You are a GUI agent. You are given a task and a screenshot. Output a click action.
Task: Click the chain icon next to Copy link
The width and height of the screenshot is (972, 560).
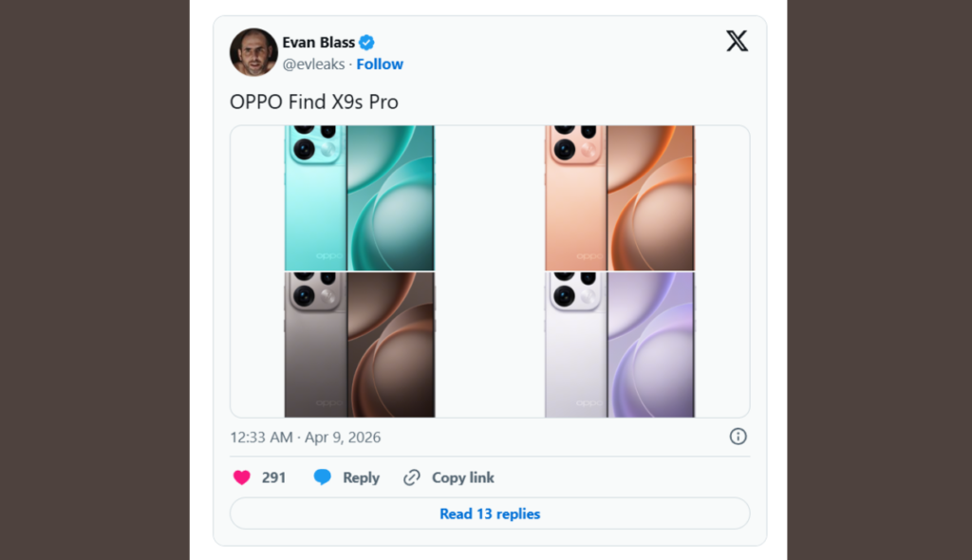pos(411,477)
